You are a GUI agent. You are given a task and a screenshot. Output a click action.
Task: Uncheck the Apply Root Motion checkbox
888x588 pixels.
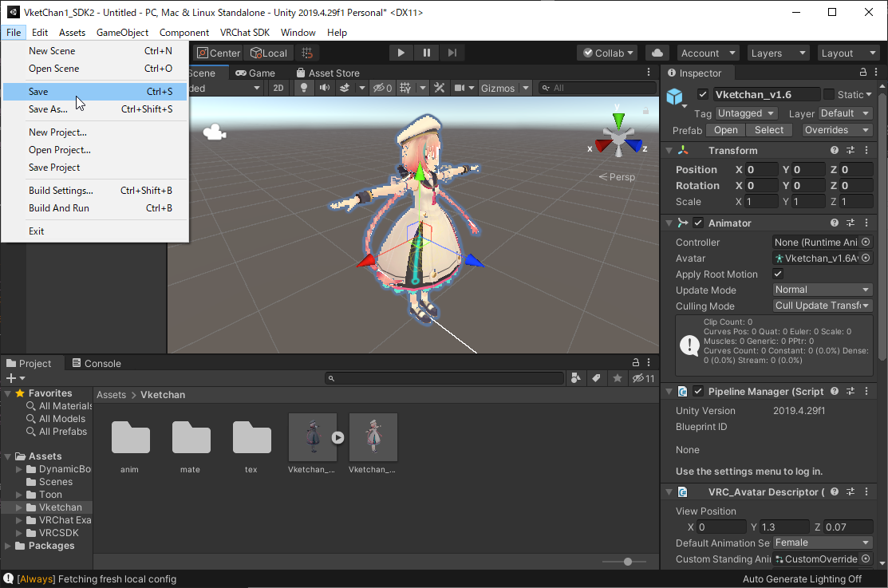pyautogui.click(x=778, y=274)
